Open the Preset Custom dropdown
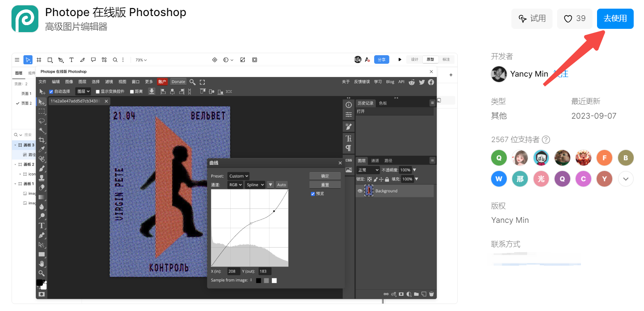The width and height of the screenshot is (644, 311). click(x=239, y=176)
